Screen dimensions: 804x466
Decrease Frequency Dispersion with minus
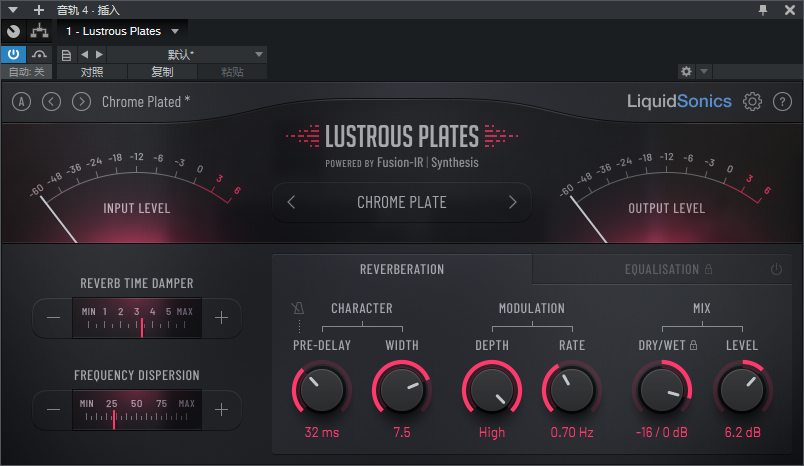pos(53,410)
